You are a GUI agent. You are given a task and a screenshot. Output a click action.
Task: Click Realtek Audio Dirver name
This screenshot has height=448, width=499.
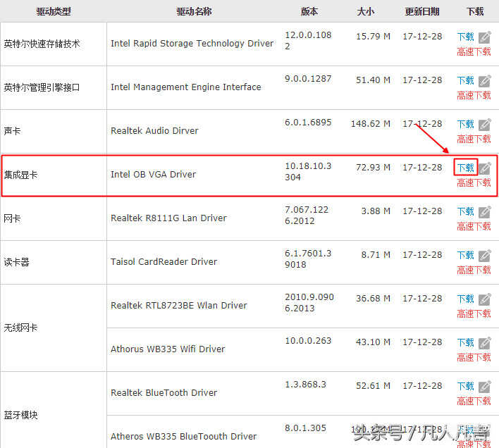(x=154, y=130)
